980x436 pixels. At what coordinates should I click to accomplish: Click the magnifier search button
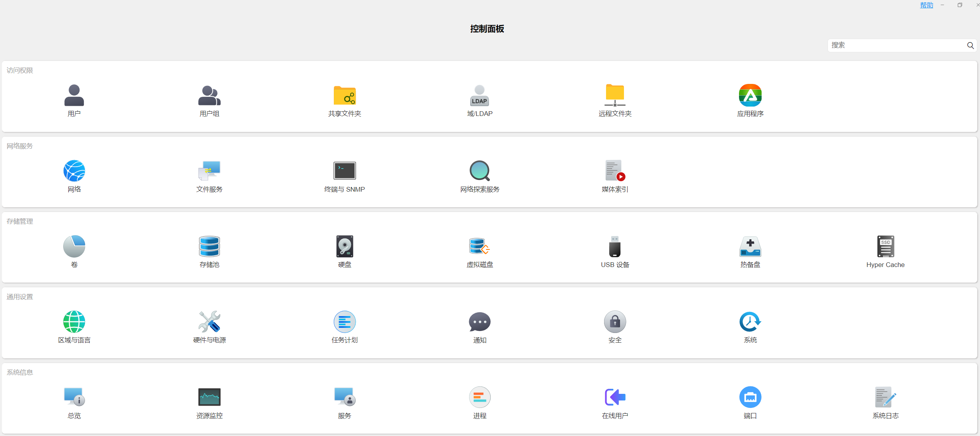pos(970,45)
